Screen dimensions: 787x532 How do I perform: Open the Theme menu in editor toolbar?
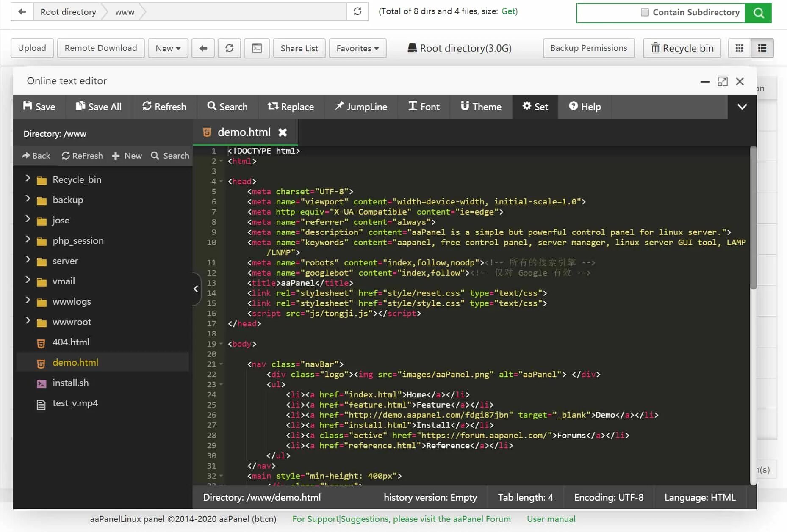coord(481,107)
